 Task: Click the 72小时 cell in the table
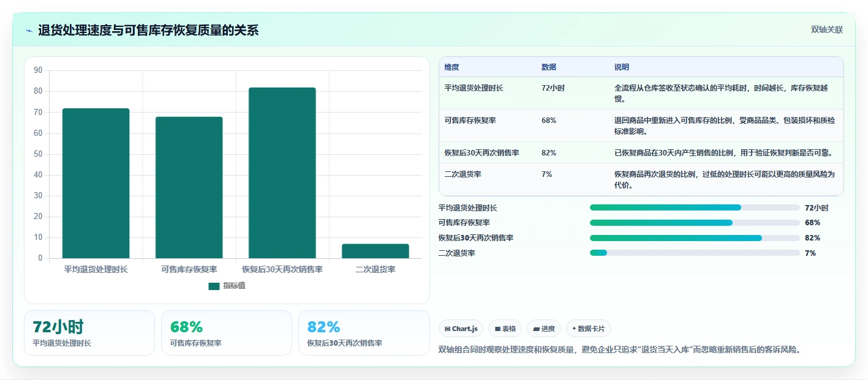click(553, 88)
